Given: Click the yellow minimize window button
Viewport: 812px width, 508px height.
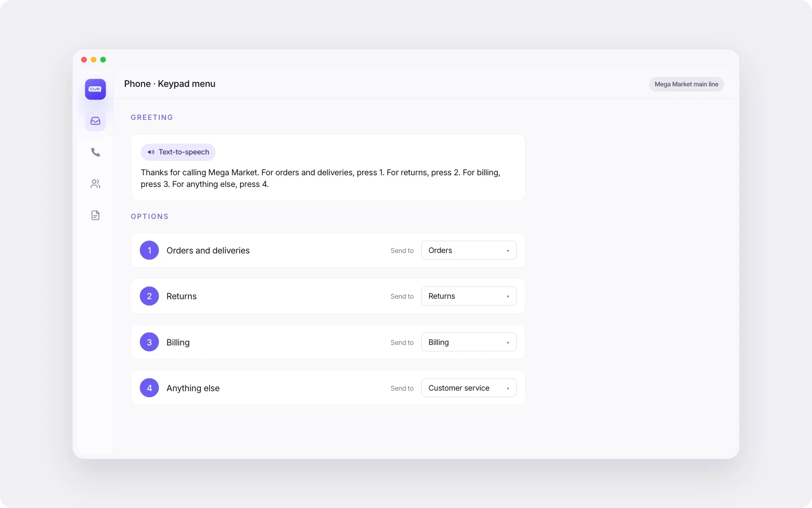Looking at the screenshot, I should point(93,60).
